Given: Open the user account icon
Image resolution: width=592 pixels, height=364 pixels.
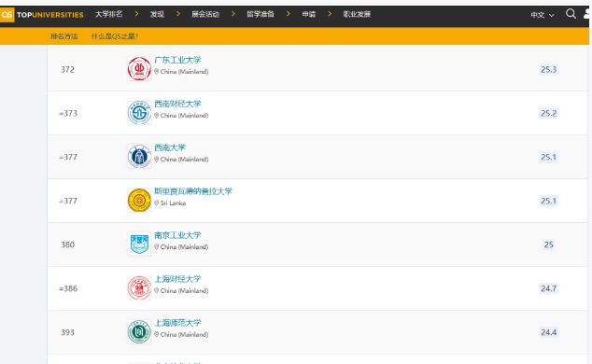Looking at the screenshot, I should (x=586, y=14).
